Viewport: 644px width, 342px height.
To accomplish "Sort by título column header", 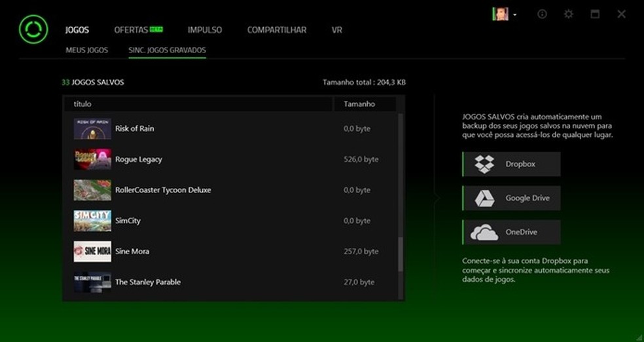I will pyautogui.click(x=198, y=104).
